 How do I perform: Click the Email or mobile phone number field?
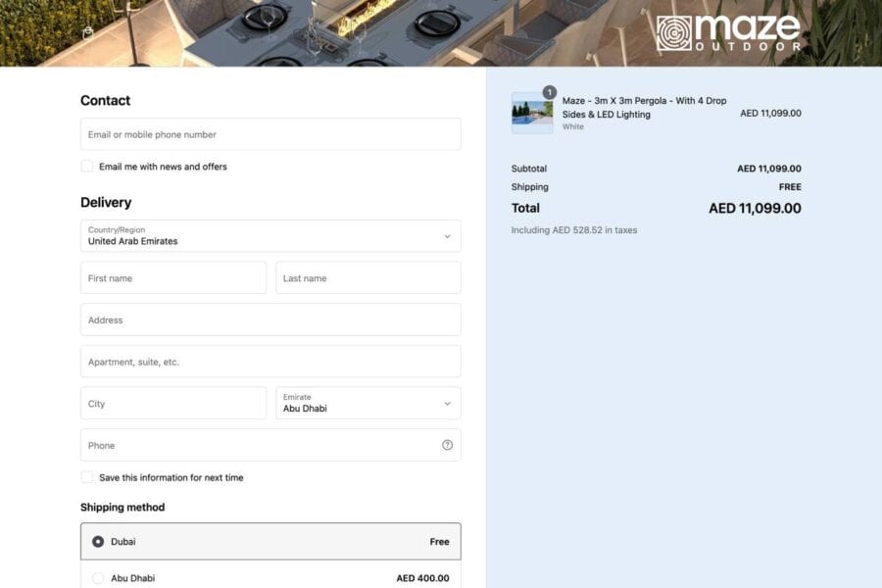pyautogui.click(x=269, y=134)
